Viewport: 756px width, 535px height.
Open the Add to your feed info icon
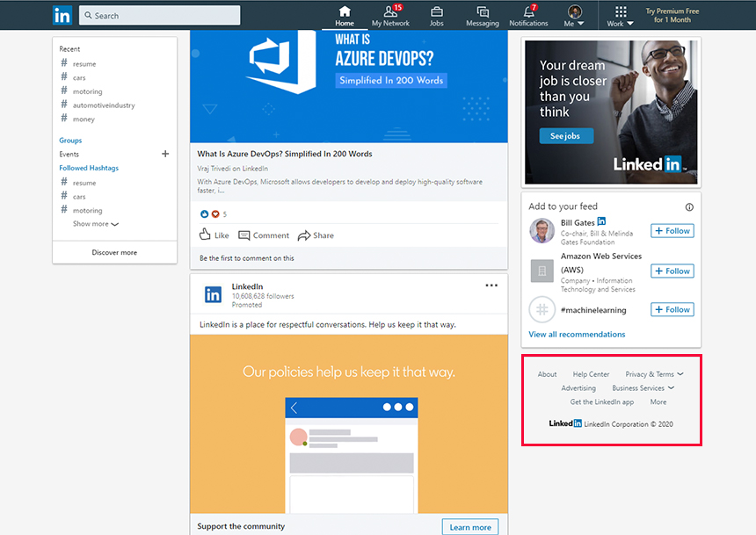point(689,206)
